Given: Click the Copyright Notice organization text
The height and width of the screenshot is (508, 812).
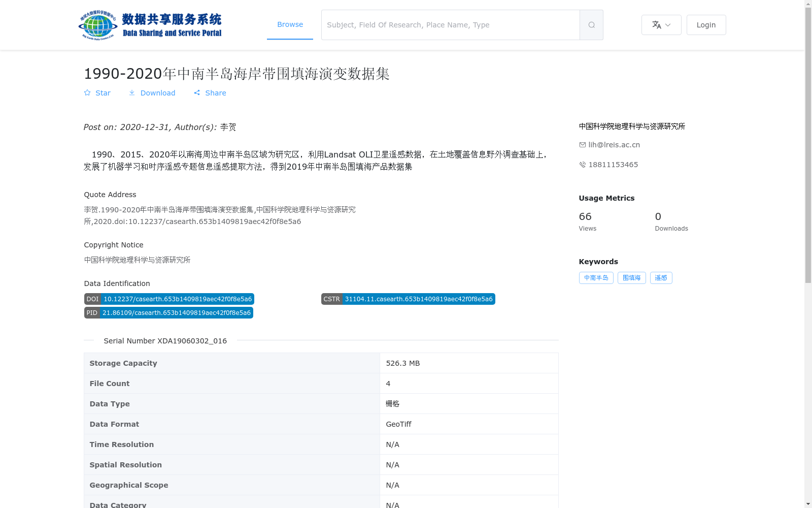Looking at the screenshot, I should [137, 260].
